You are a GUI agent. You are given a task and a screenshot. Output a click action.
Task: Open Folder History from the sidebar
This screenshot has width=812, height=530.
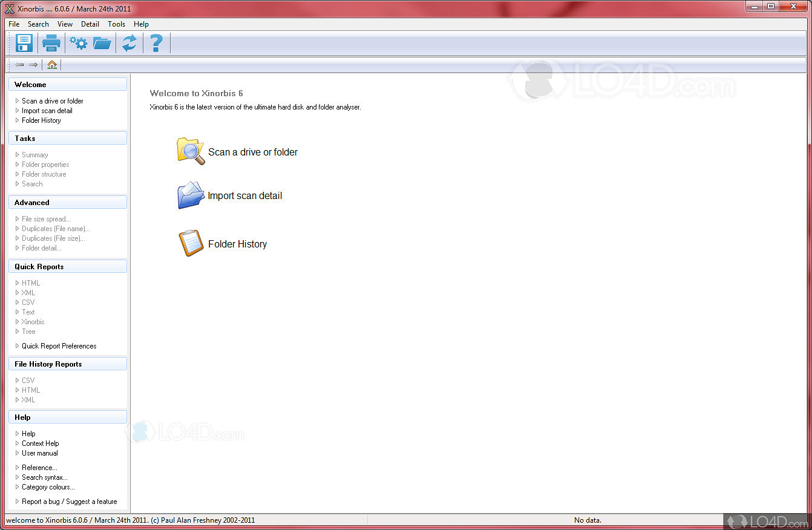click(x=41, y=120)
